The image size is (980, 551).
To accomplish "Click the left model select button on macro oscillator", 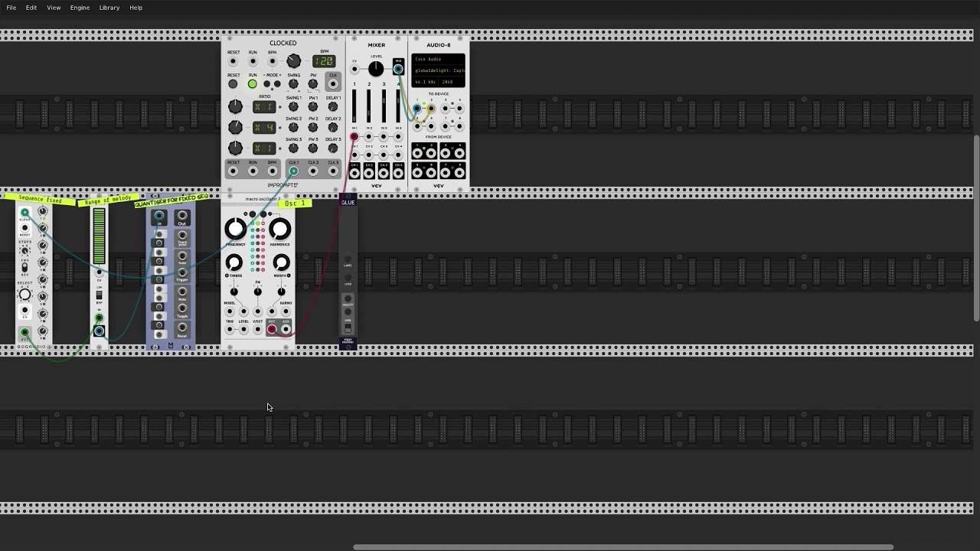I will 253,214.
